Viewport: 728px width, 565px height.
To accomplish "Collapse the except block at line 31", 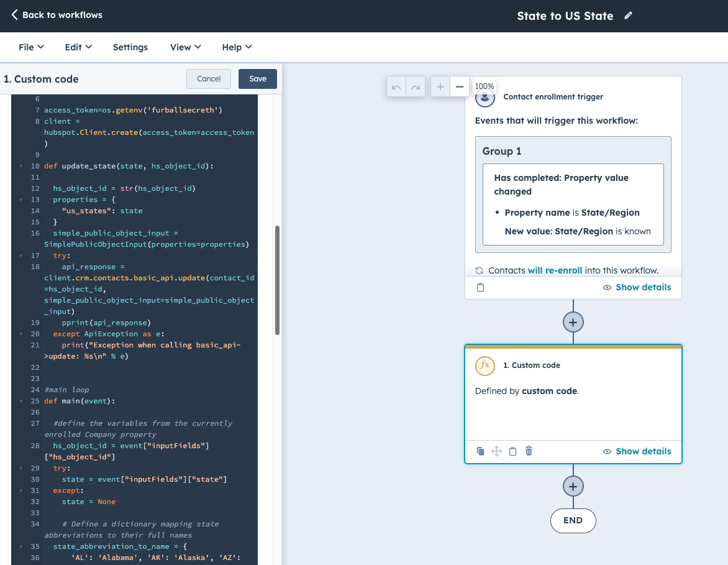I will point(21,490).
